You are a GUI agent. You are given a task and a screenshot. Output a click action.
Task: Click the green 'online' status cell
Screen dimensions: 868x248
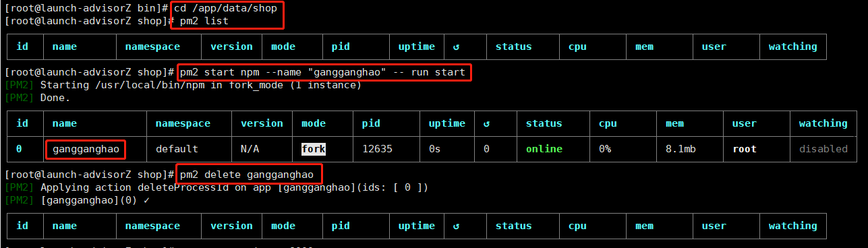coord(544,149)
